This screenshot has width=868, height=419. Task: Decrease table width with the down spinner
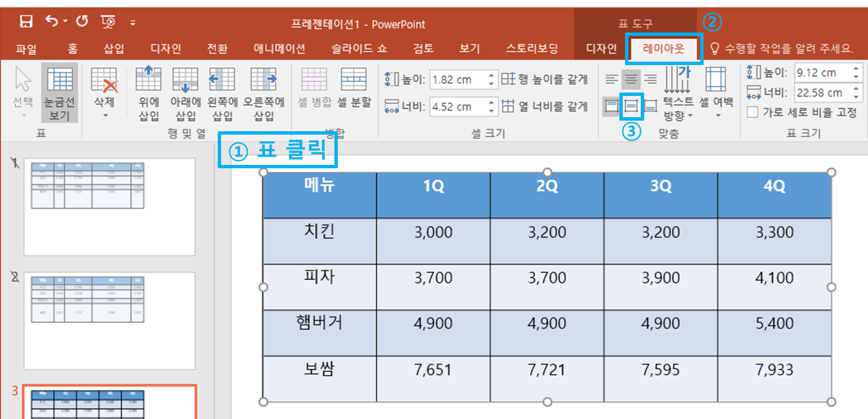coord(856,97)
